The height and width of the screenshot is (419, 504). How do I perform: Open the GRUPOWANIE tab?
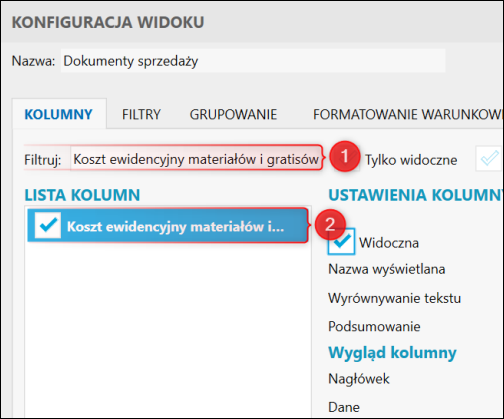click(233, 114)
